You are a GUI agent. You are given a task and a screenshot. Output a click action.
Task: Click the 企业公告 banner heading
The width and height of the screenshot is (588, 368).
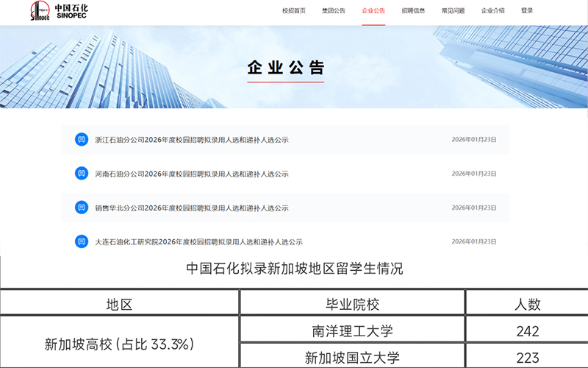tap(285, 68)
